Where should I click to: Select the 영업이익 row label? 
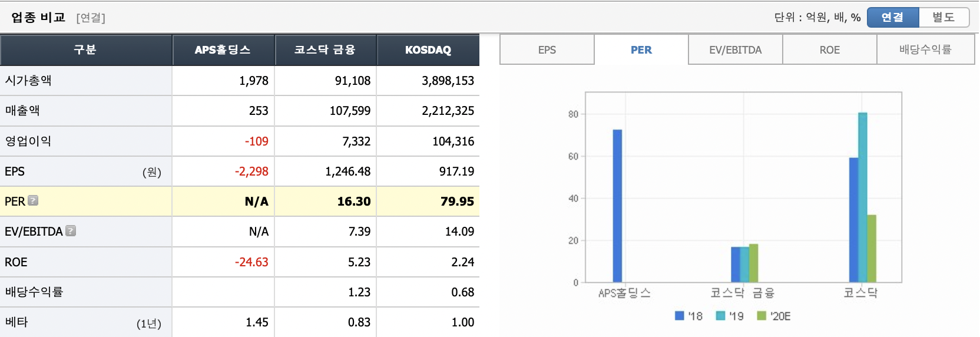28,141
